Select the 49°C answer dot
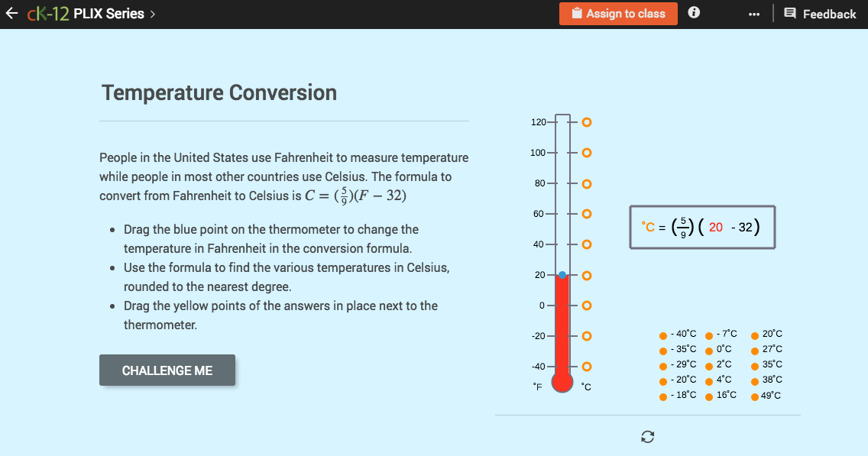Viewport: 868px width, 456px height. (x=756, y=396)
